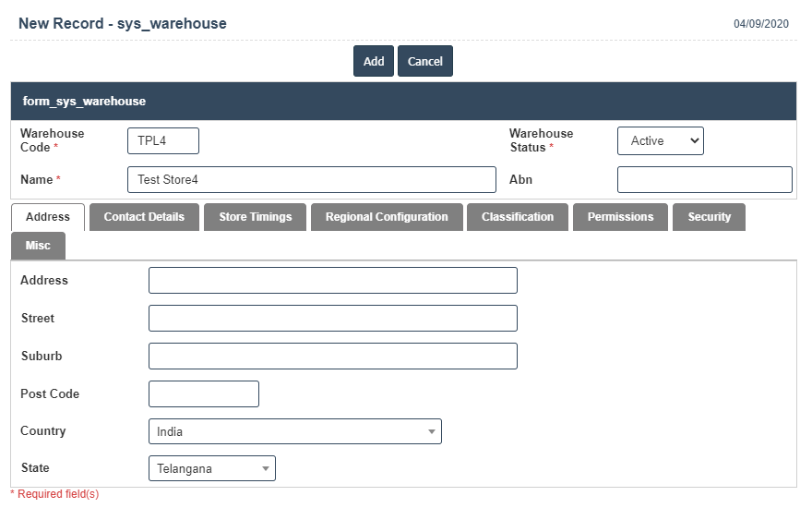Open the Permissions tab

(x=620, y=217)
